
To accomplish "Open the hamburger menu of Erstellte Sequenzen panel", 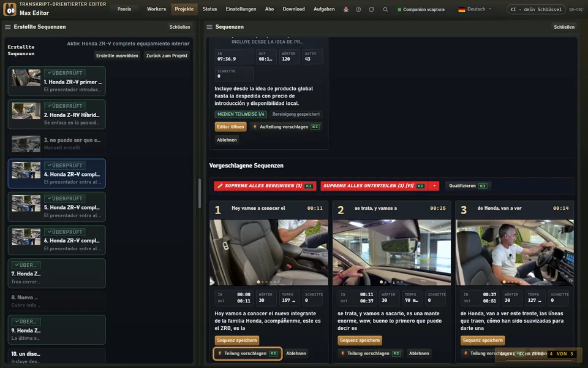I will pyautogui.click(x=7, y=27).
